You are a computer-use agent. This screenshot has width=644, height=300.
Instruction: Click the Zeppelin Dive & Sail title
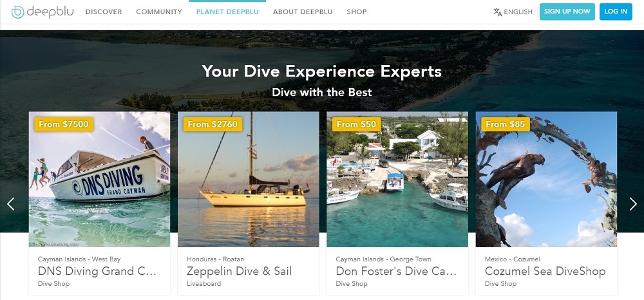click(x=239, y=271)
